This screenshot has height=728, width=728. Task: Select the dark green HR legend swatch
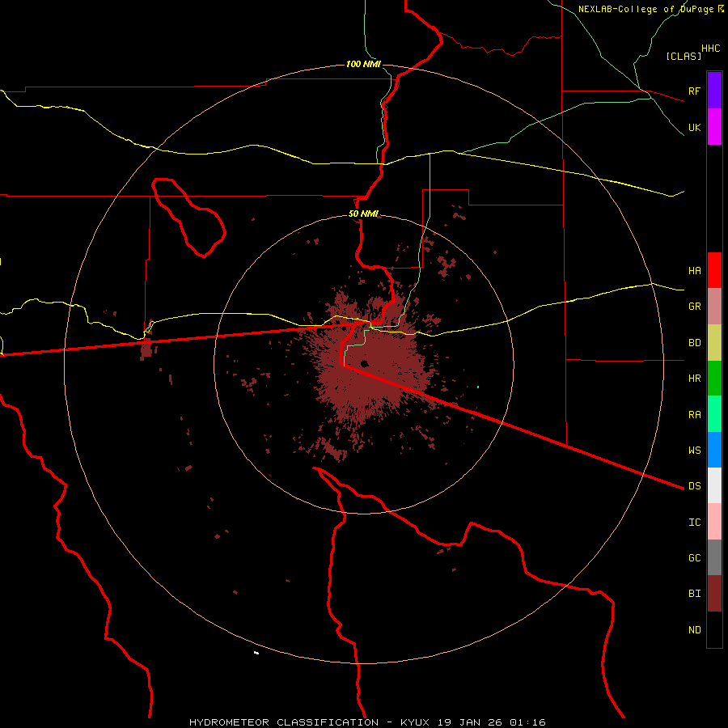714,379
